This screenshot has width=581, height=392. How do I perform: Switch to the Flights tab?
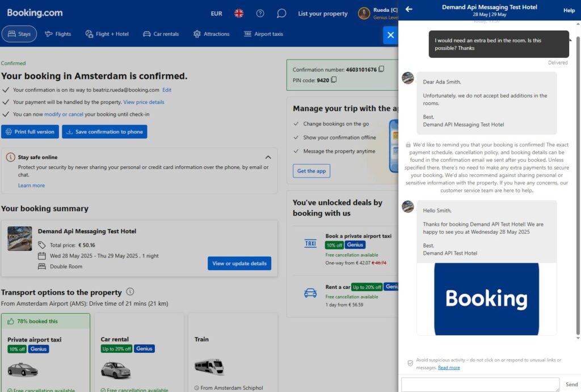pos(58,34)
